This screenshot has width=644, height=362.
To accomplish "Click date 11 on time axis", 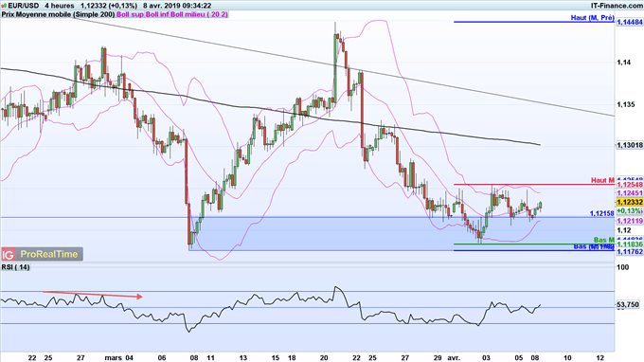I will pyautogui.click(x=210, y=358).
